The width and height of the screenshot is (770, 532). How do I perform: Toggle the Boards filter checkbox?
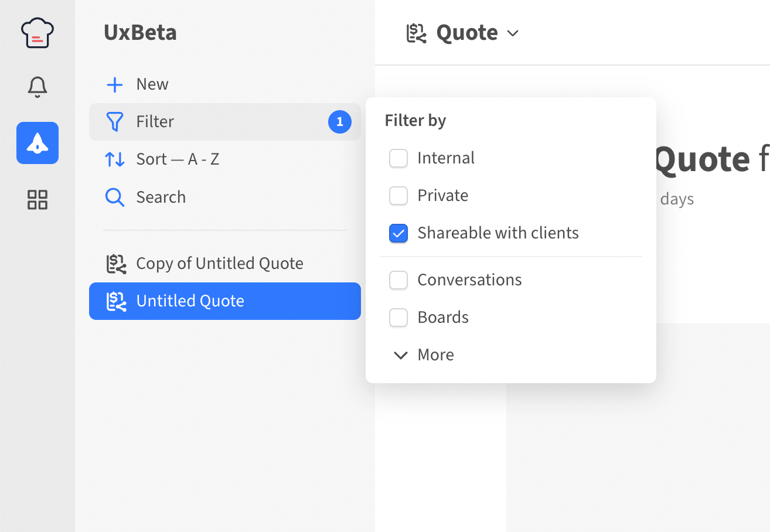[x=398, y=318]
